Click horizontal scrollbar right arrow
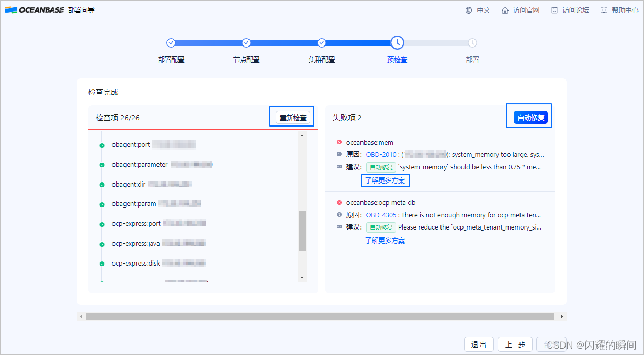This screenshot has width=644, height=355. 562,316
